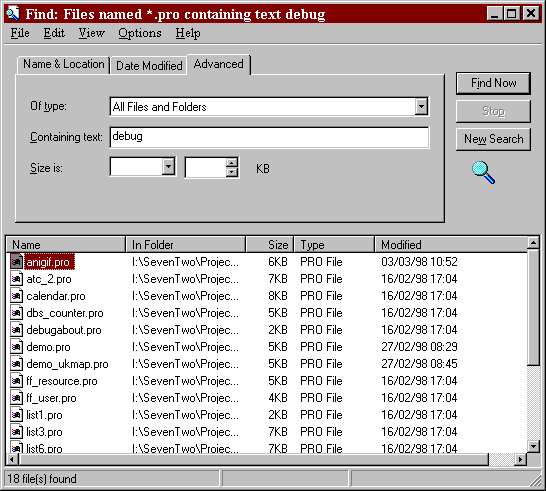Screen dimensions: 546x491
Task: Click the anigif.pro file icon
Action: 16,262
